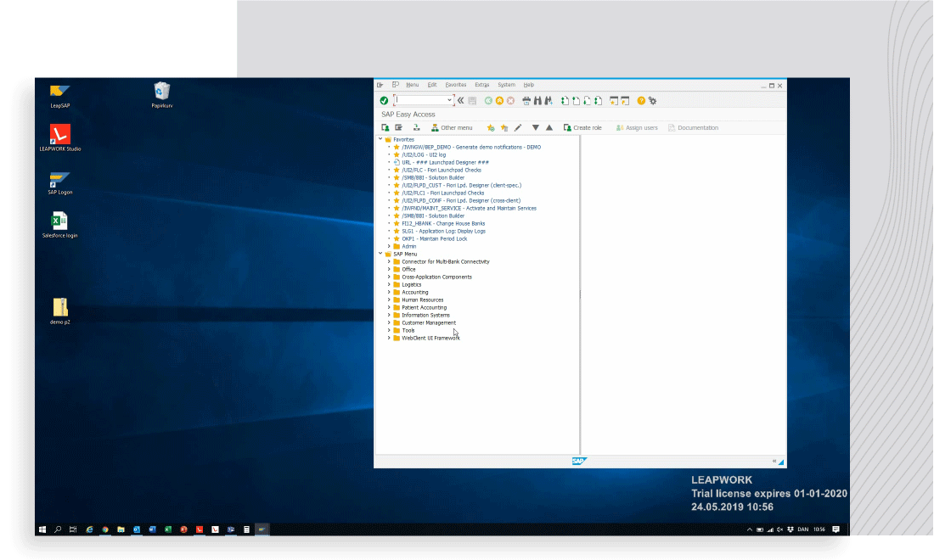Open the transaction command field dropdown
The image size is (934, 560).
(449, 100)
